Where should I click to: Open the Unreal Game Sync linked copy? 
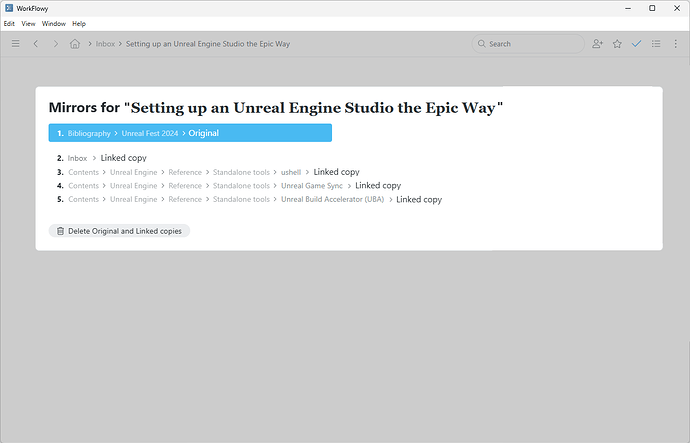(x=377, y=185)
